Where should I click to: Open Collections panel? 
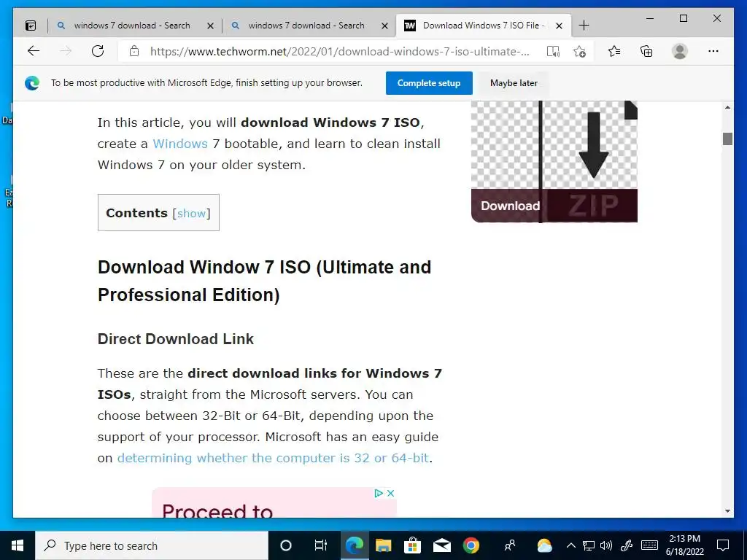pyautogui.click(x=646, y=51)
